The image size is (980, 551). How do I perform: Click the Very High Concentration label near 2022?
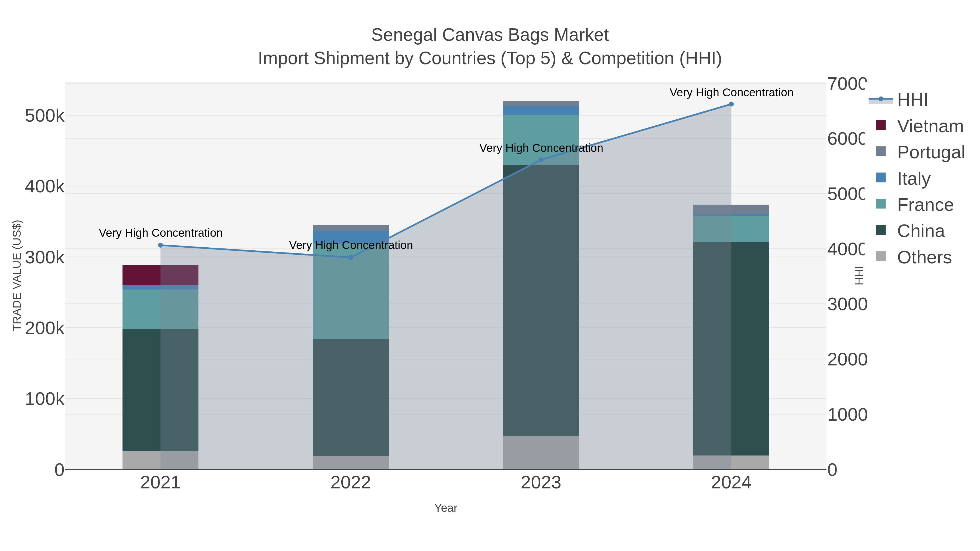pyautogui.click(x=351, y=245)
